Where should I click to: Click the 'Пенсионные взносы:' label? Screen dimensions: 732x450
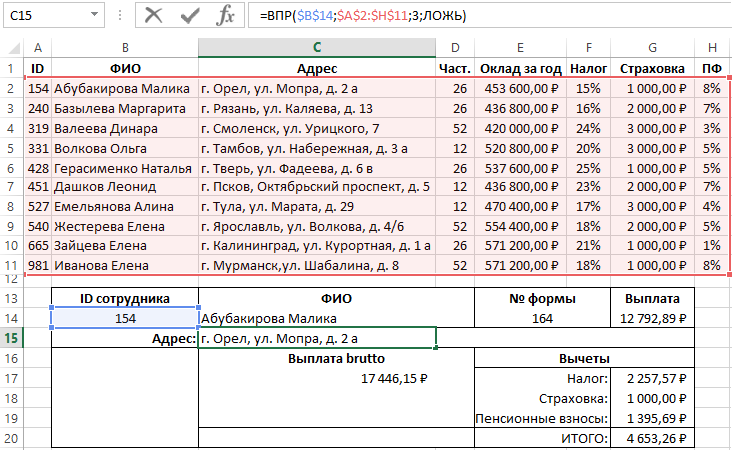(x=542, y=418)
